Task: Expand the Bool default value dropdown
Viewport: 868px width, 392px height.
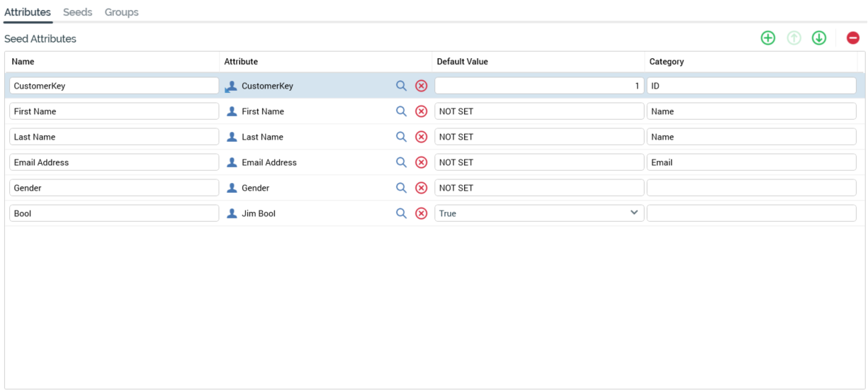Action: 634,213
